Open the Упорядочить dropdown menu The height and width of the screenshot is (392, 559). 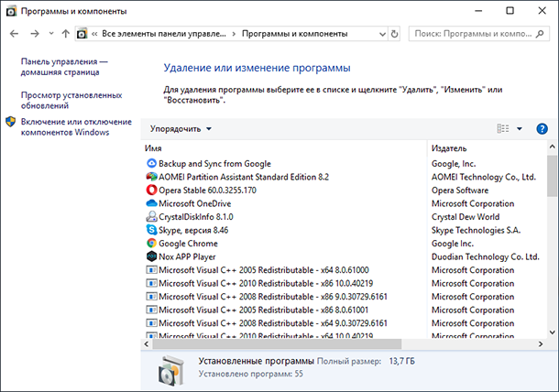point(181,128)
